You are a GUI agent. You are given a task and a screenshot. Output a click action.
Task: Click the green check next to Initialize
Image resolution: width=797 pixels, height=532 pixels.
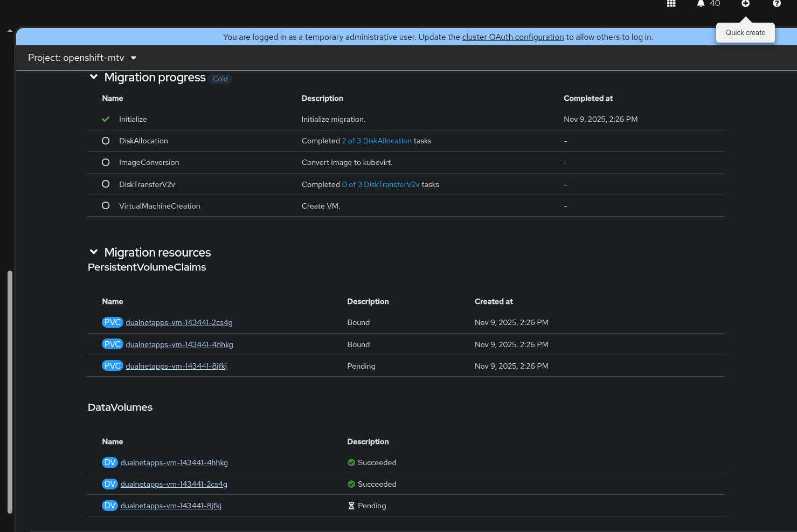pos(106,119)
